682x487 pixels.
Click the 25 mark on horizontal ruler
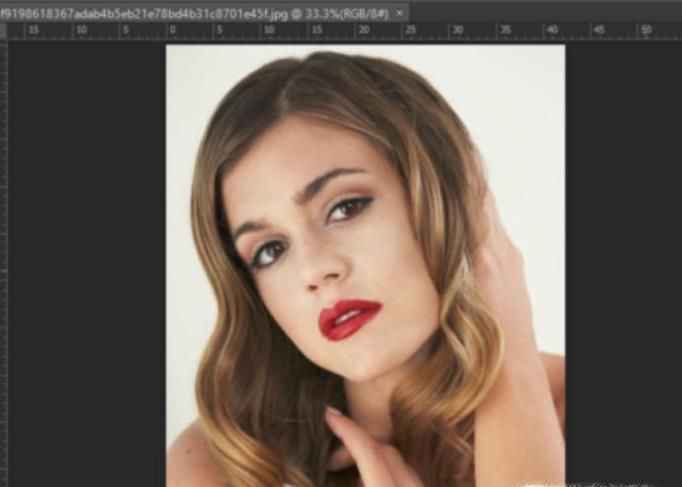tap(411, 31)
